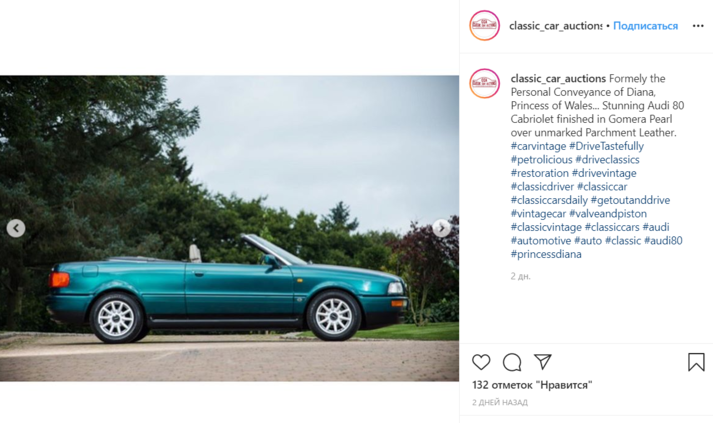Open the #audi80 hashtag
The image size is (713, 423).
pos(663,241)
